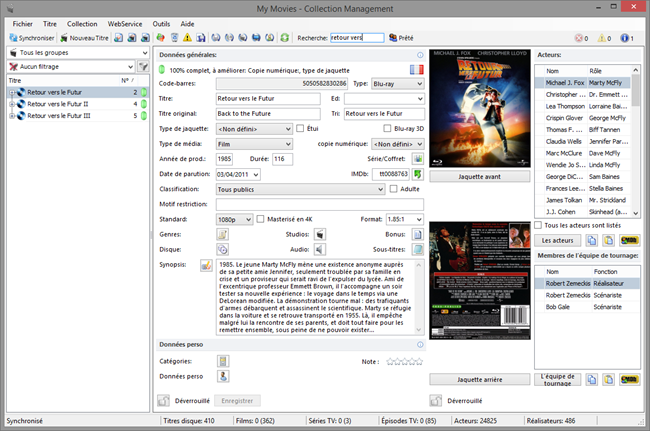Open the Genres editor icon
The width and height of the screenshot is (650, 431).
point(223,235)
